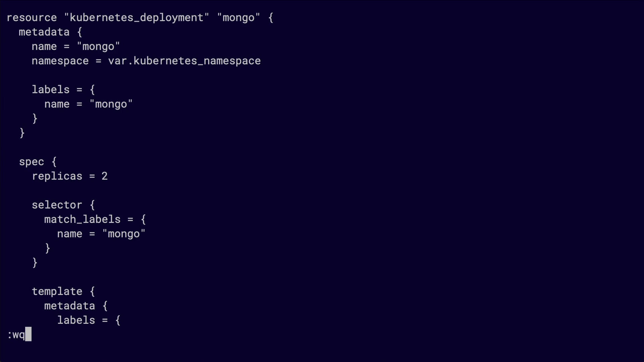Click the "template" block keyword
Screen dimensions: 644x362
[x=57, y=292]
